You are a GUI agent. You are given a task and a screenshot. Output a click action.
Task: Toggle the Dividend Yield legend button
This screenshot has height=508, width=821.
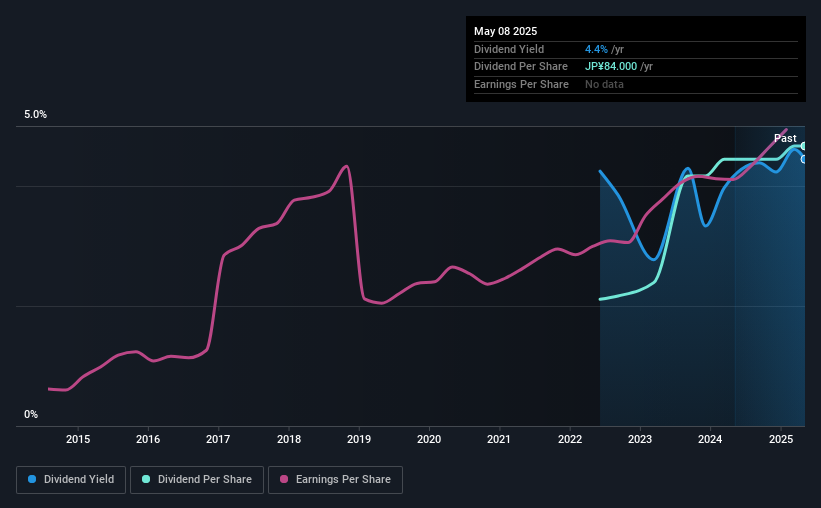pyautogui.click(x=71, y=480)
